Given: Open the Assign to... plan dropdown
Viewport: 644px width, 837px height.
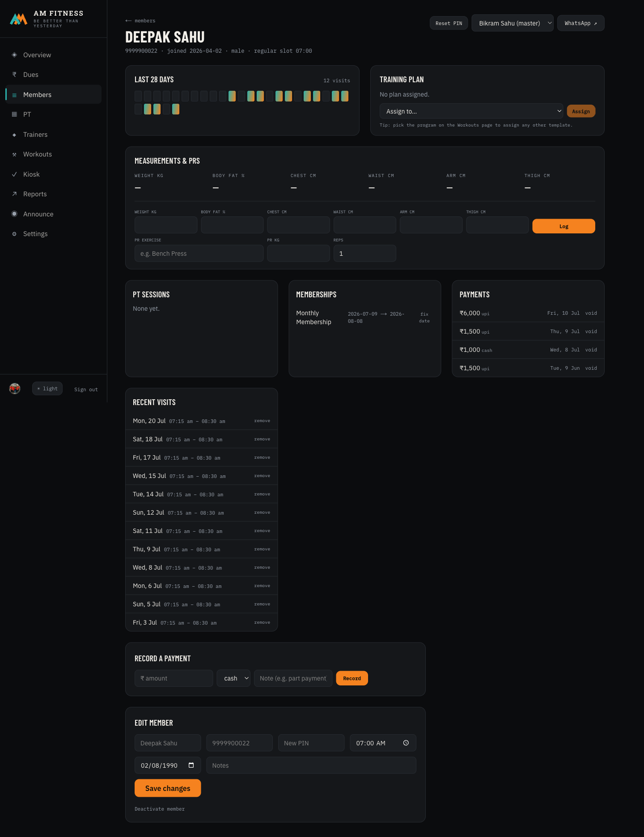Looking at the screenshot, I should (x=472, y=111).
